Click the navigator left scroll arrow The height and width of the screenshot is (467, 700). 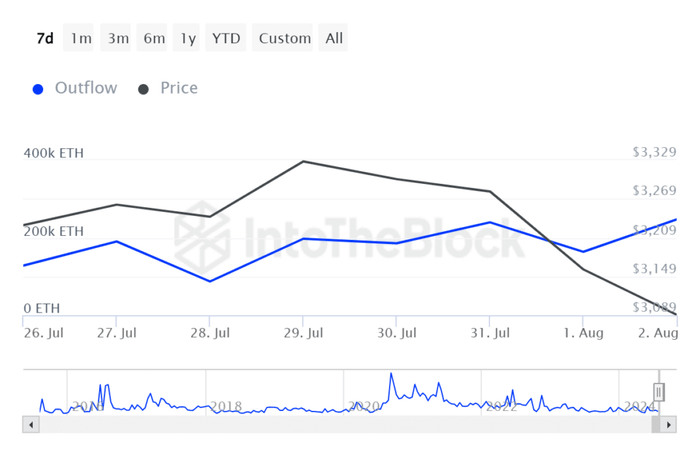[31, 424]
